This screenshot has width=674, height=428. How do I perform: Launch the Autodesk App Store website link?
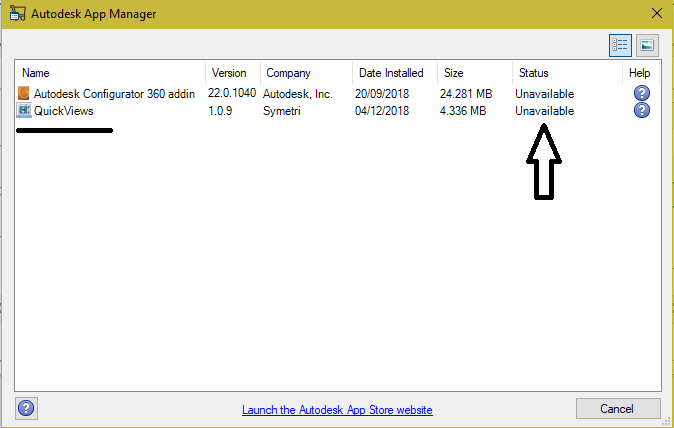tap(337, 410)
